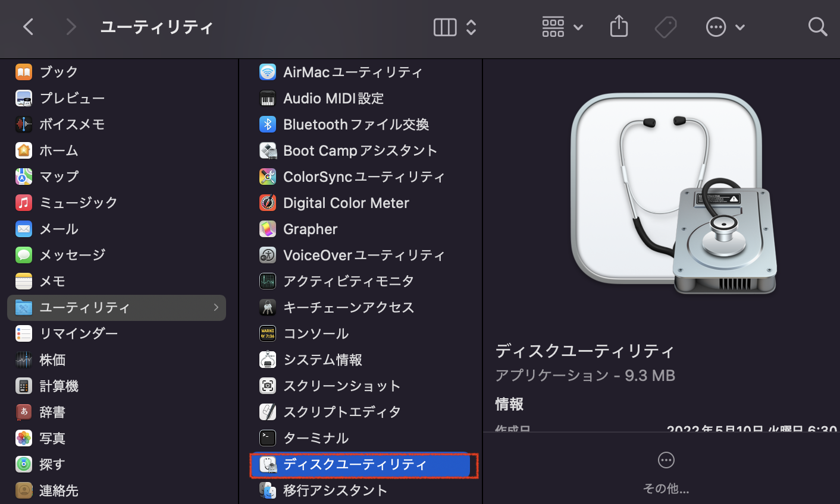The height and width of the screenshot is (504, 840).
Task: Select the メモ app icon
Action: coord(24,281)
